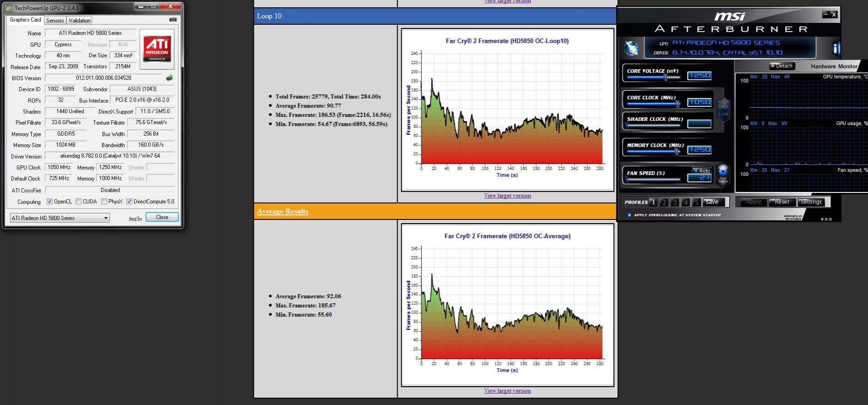Enable Apply Overclocking at System Startup

pos(629,215)
